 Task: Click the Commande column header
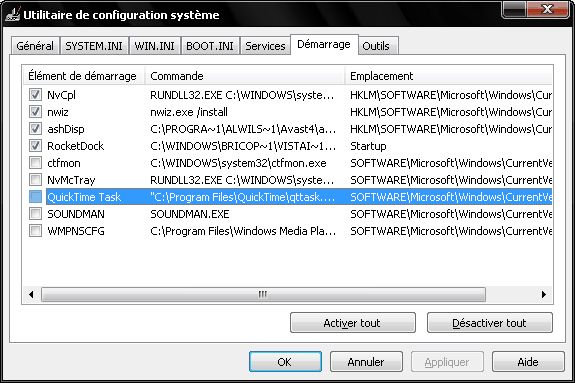point(245,76)
